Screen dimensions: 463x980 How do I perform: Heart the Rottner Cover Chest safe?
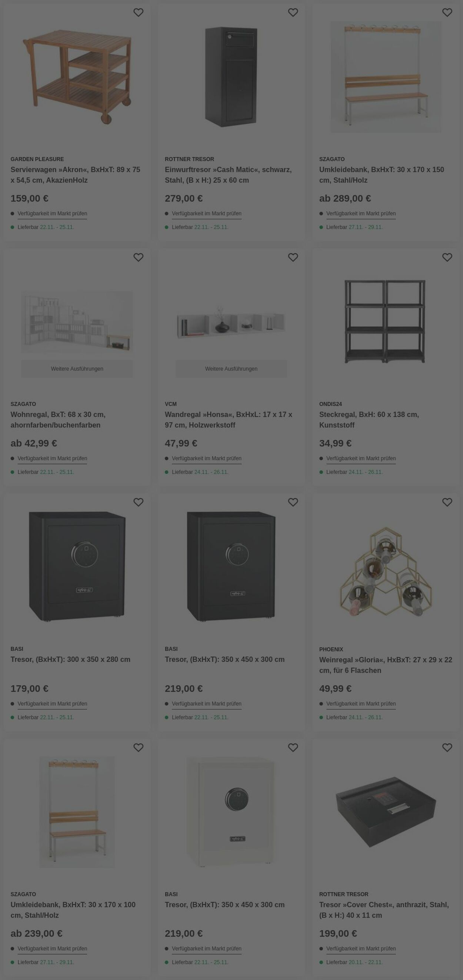[447, 748]
